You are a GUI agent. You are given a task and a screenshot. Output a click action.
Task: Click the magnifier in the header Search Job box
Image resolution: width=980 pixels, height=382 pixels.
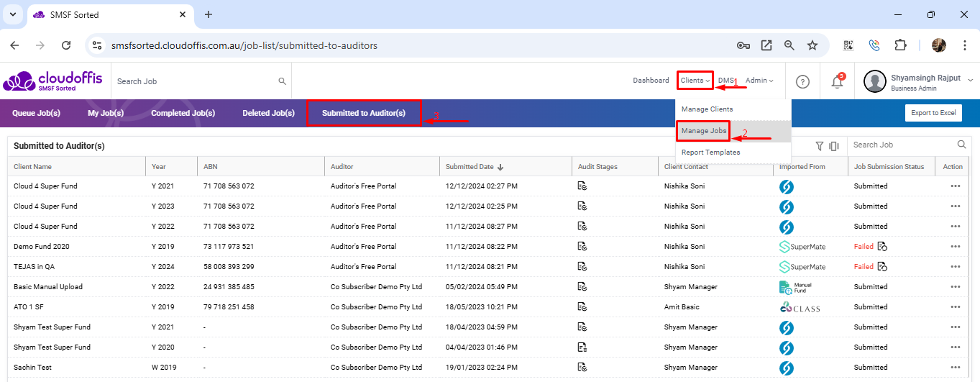click(x=283, y=81)
